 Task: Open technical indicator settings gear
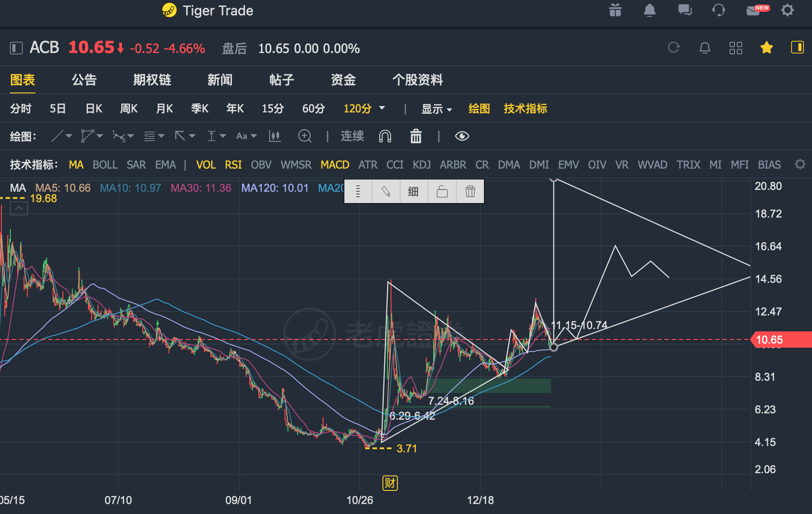800,164
